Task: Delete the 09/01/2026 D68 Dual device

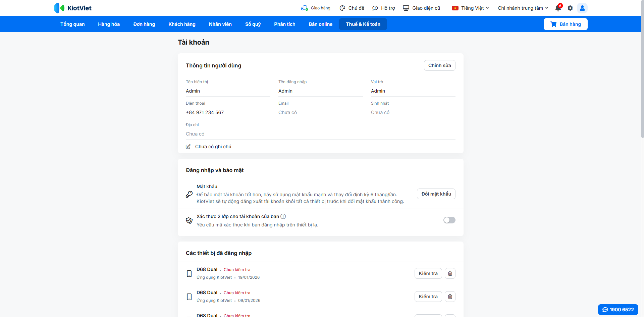Action: coord(450,297)
